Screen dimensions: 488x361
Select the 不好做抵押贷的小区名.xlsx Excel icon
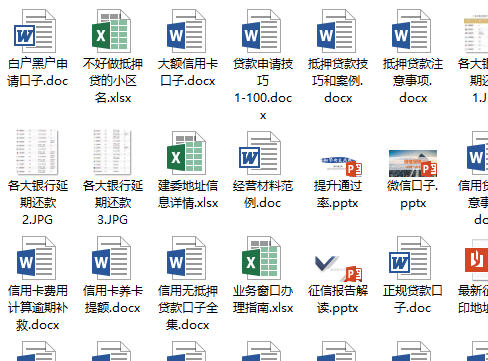pyautogui.click(x=111, y=31)
